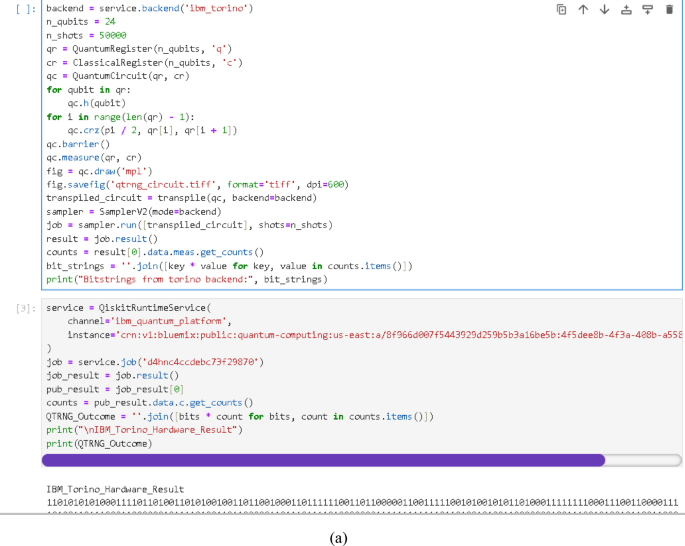Move the selected cell down
685x546 pixels.
(x=604, y=9)
